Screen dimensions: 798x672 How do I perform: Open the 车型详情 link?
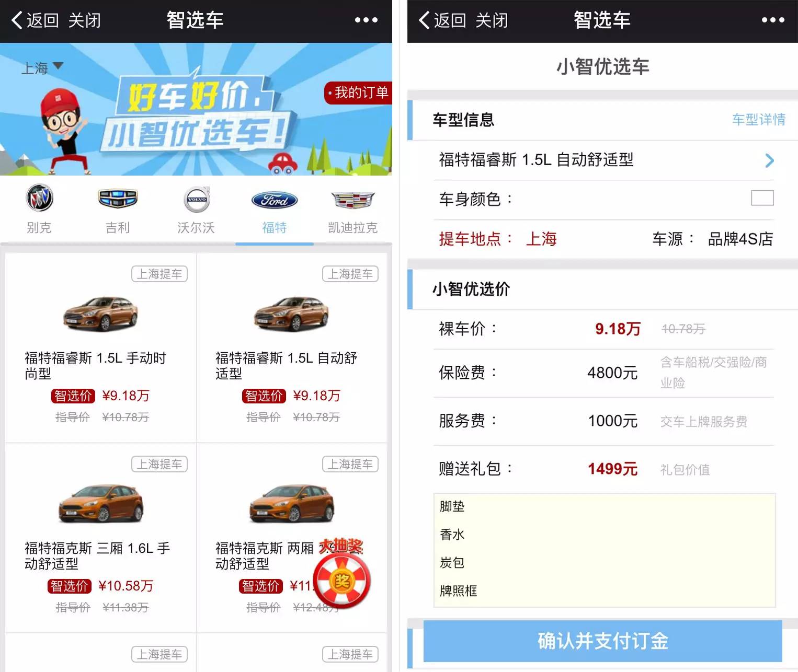(x=759, y=119)
